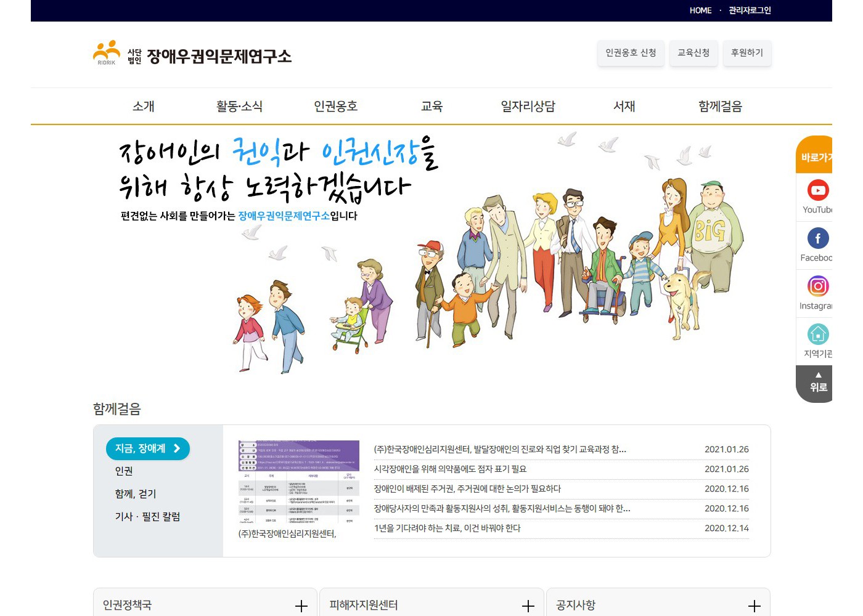Expand 인권정책국 with plus icon
Image resolution: width=863 pixels, height=616 pixels.
301,606
